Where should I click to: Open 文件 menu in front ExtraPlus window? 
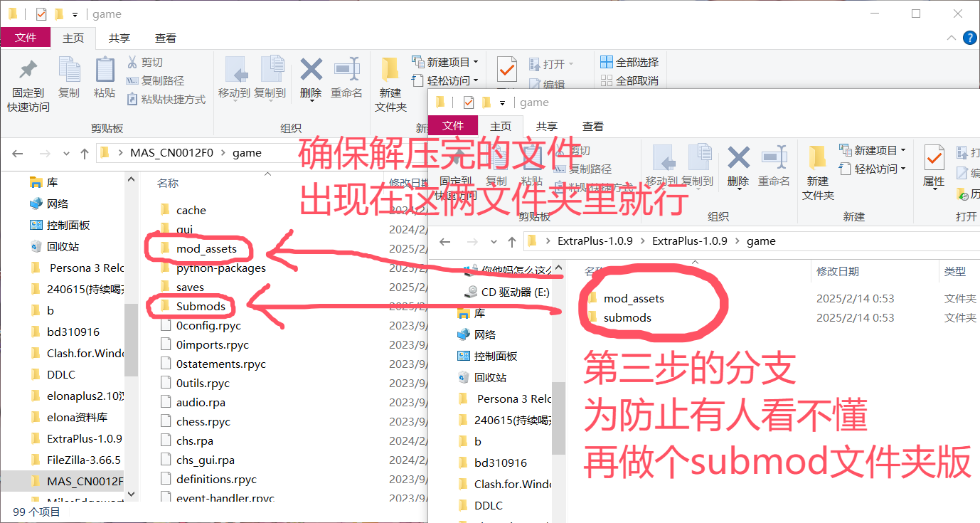pyautogui.click(x=453, y=126)
